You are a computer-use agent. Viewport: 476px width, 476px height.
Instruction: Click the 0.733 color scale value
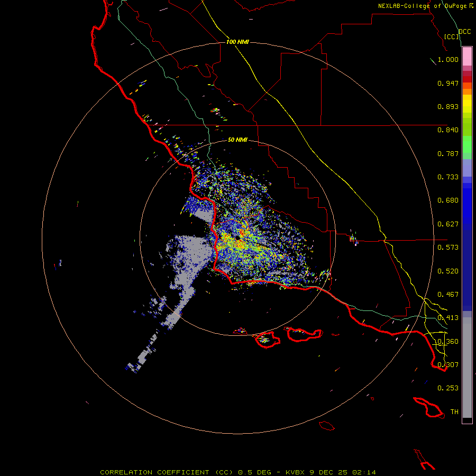tap(448, 177)
